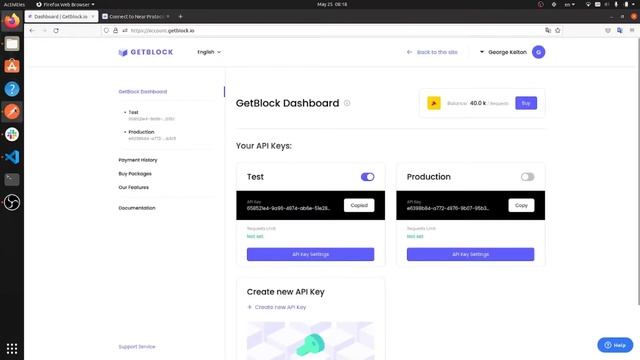Launch Firefox from the dock
This screenshot has width=640, height=360.
point(12,21)
